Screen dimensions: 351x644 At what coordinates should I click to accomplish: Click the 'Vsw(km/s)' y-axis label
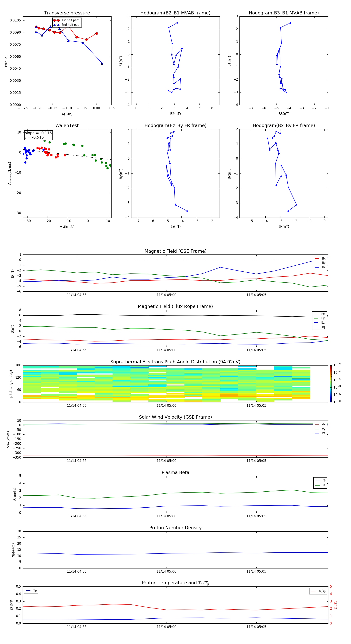pyautogui.click(x=8, y=439)
